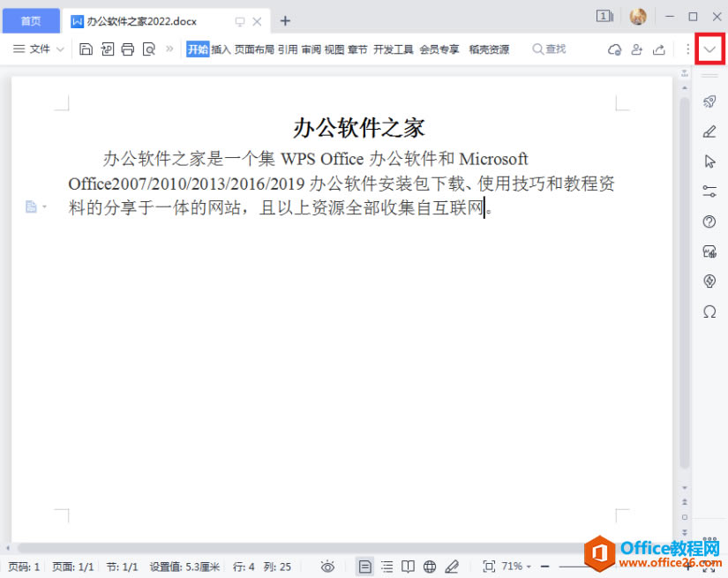The image size is (728, 578).
Task: Click the next page double-arrow button
Action: pos(685,532)
